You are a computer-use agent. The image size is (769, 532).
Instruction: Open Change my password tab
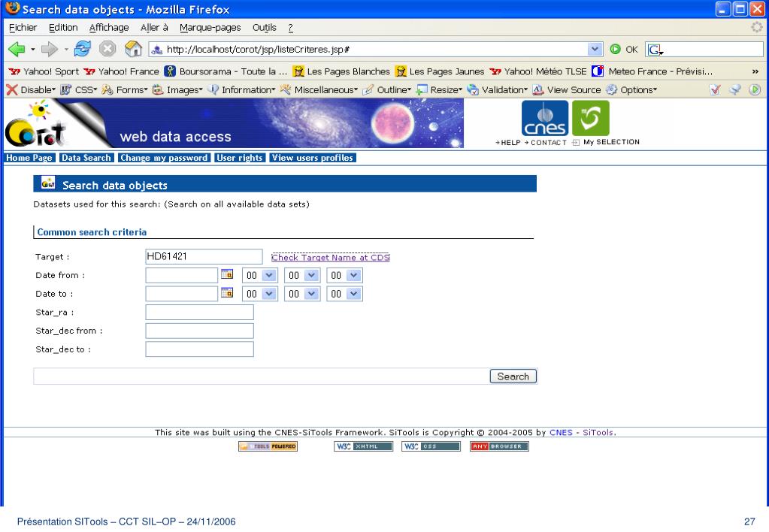coord(164,158)
